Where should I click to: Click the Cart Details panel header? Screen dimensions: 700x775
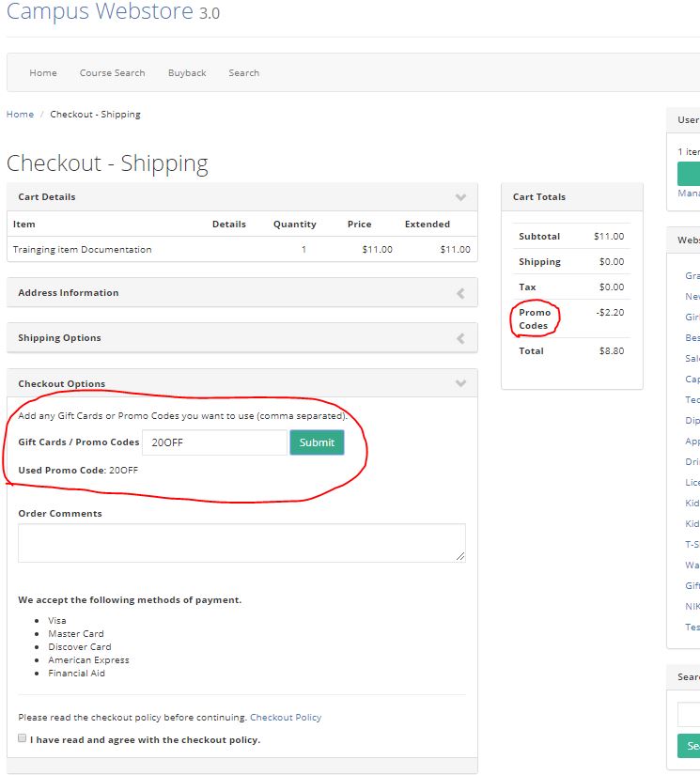(x=242, y=197)
